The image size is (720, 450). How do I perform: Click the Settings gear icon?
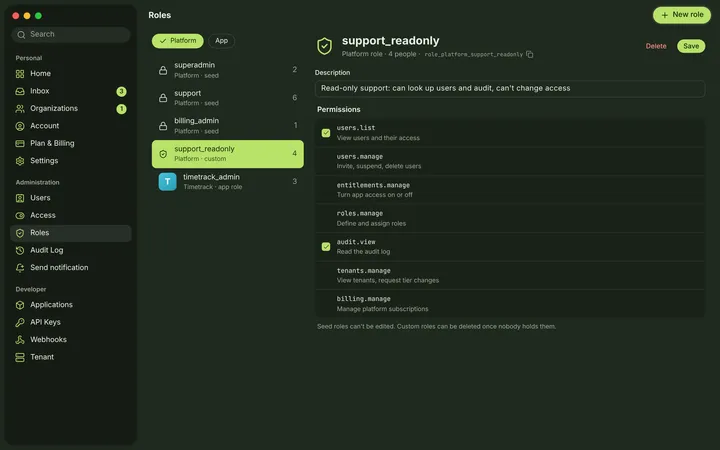(20, 161)
